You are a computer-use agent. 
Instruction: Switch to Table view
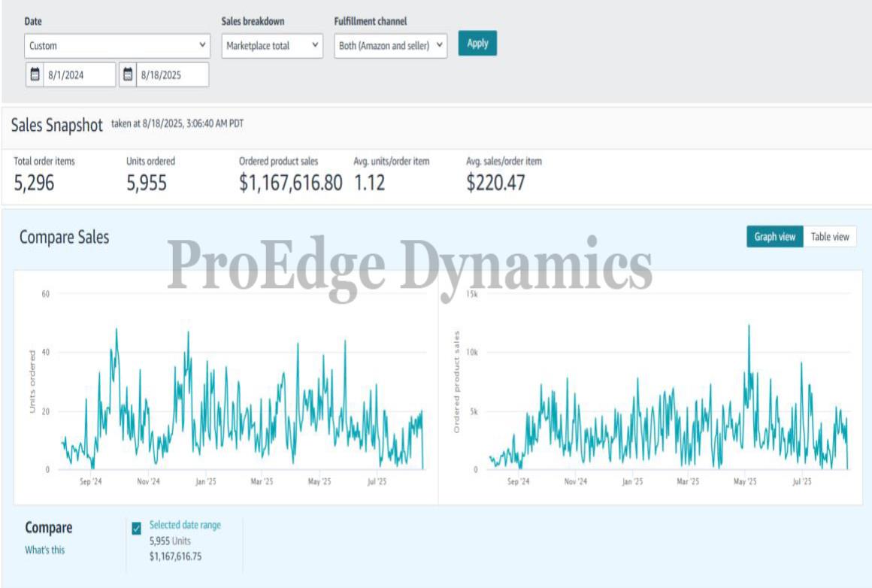point(829,237)
